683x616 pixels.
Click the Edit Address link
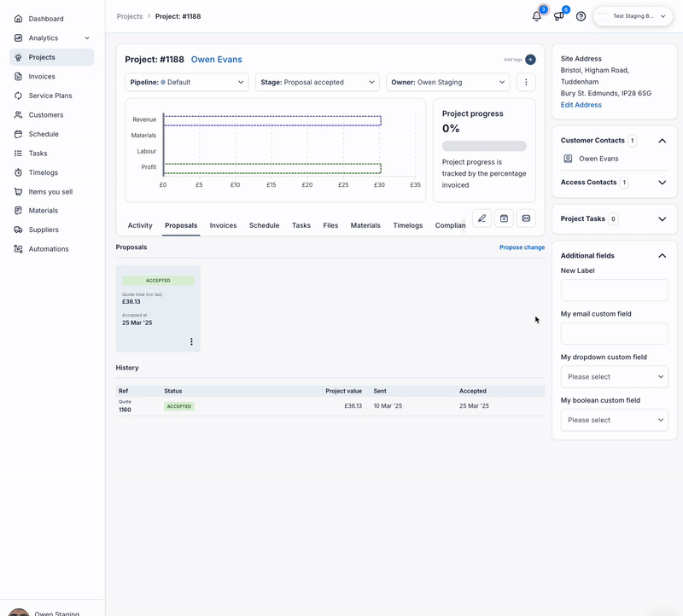[581, 105]
